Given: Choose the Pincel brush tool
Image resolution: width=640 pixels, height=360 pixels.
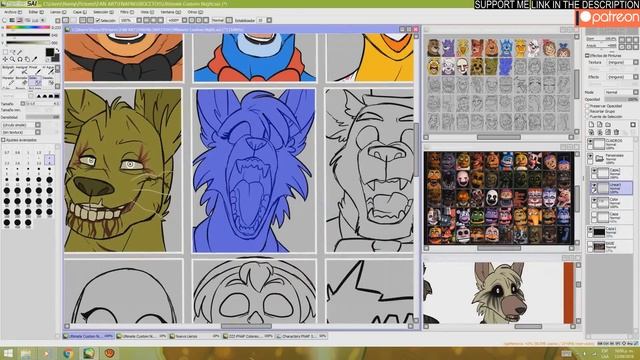Looking at the screenshot, I should coord(35,70).
